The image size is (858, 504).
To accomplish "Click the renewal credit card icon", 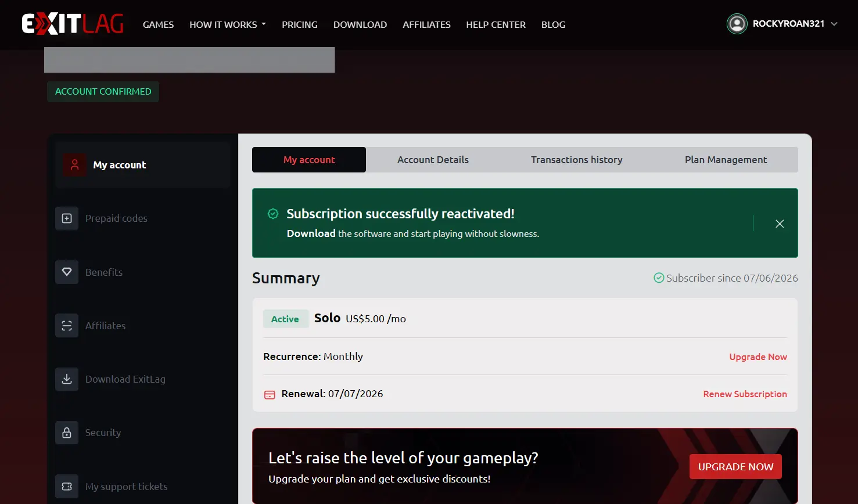I will [270, 394].
